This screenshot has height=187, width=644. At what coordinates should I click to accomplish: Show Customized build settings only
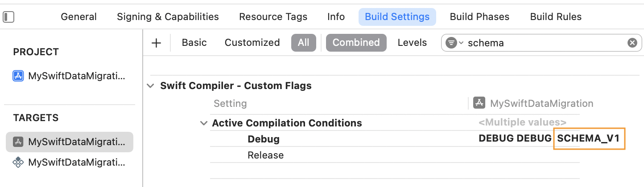[x=252, y=43]
